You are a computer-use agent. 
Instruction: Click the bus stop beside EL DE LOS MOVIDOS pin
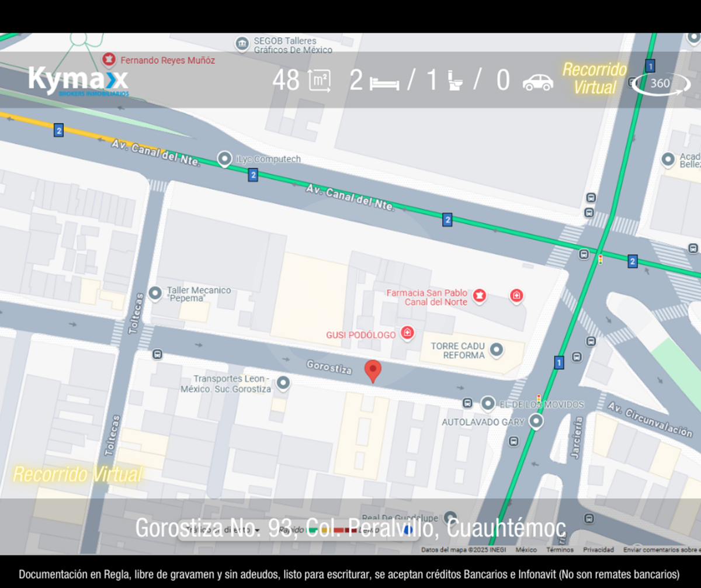click(x=467, y=403)
